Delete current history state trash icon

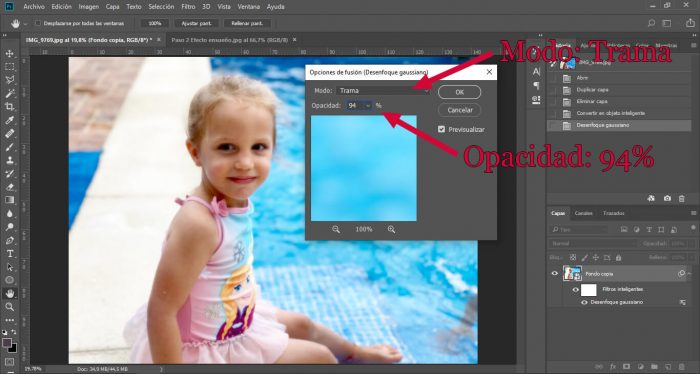682,198
